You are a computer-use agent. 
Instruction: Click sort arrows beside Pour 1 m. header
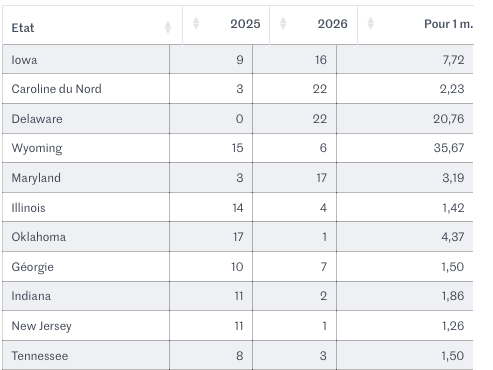370,23
